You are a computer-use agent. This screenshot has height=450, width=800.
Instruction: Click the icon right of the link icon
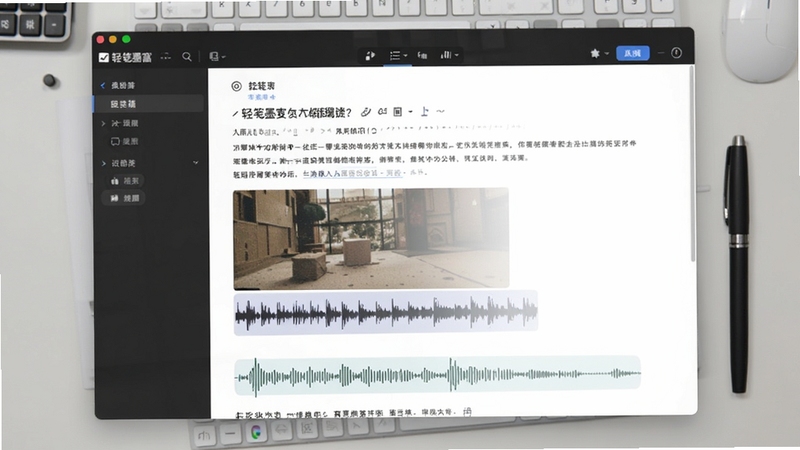pos(382,111)
